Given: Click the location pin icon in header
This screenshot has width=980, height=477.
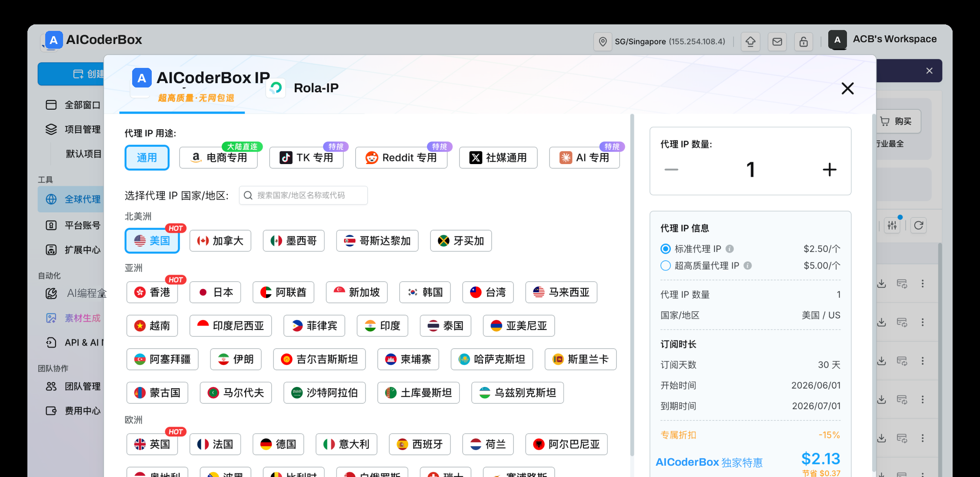Looking at the screenshot, I should point(603,42).
